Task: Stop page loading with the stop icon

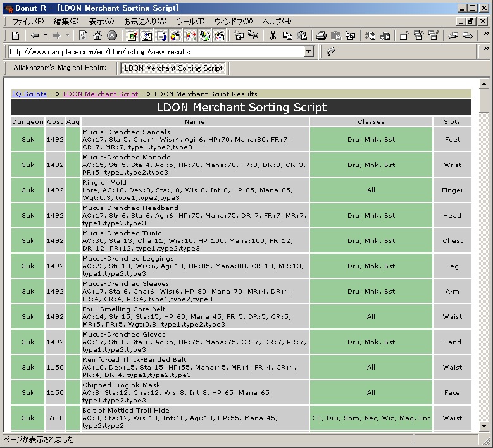Action: (x=112, y=35)
